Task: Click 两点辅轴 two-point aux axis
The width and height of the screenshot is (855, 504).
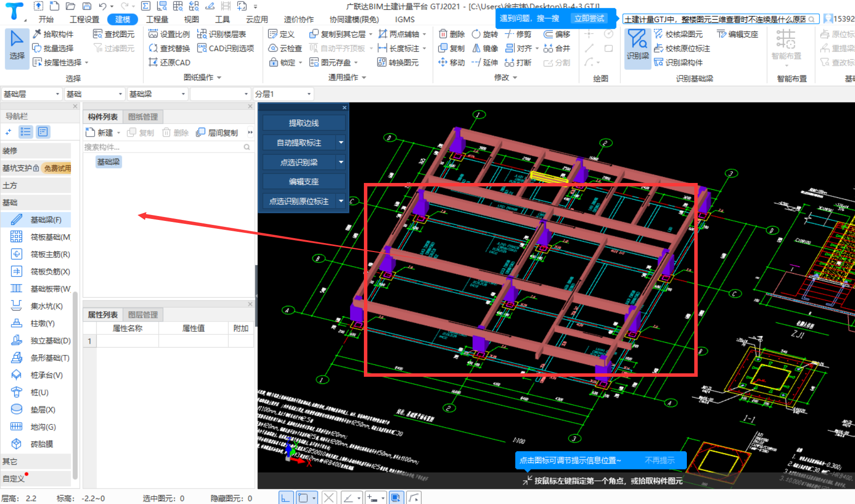Action: [x=398, y=34]
